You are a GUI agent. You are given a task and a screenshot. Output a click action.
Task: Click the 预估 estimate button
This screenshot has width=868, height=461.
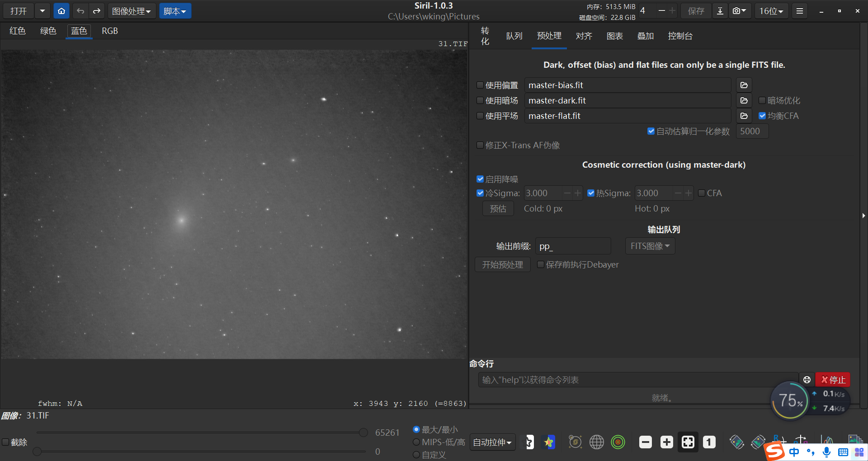(x=498, y=208)
